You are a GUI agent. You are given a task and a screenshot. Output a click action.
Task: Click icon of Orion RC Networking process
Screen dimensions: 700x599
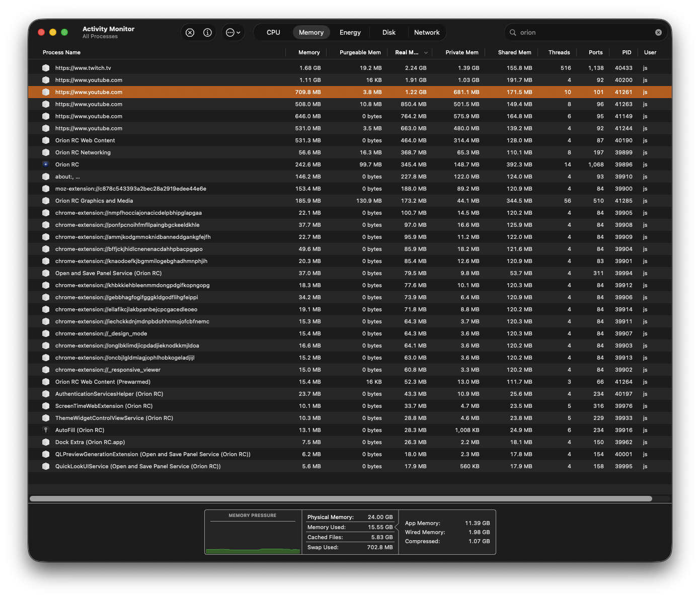coord(46,152)
